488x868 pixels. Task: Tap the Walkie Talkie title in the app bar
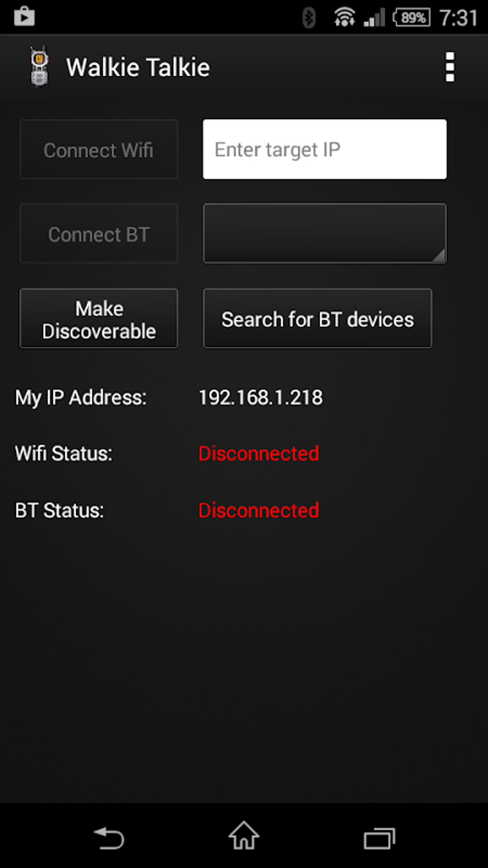click(x=138, y=67)
